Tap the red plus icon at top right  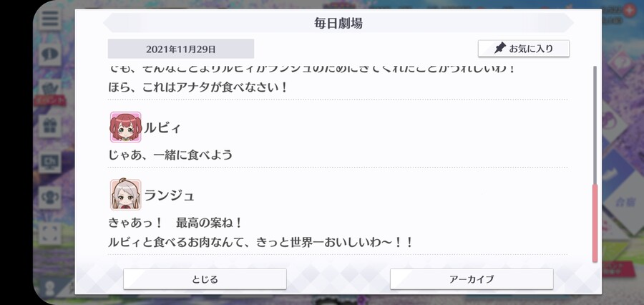629,10
